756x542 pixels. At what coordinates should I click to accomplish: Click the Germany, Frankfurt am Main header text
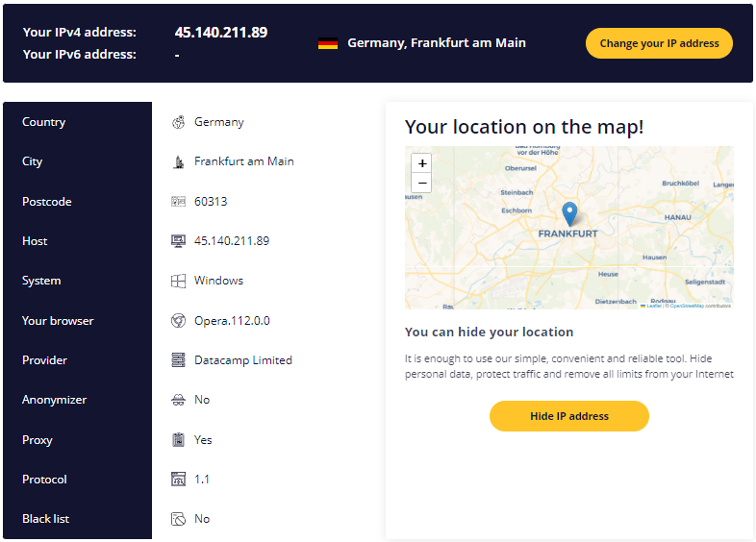click(437, 43)
